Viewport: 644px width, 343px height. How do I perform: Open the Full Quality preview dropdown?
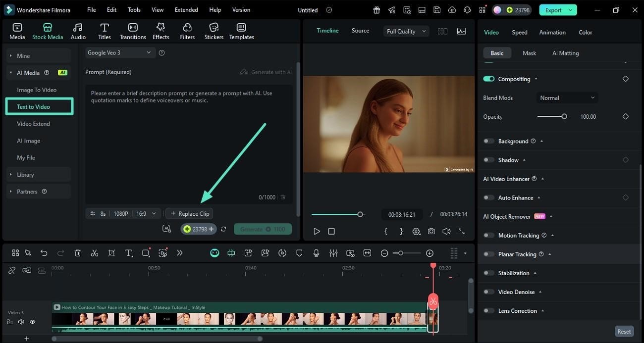pos(406,31)
